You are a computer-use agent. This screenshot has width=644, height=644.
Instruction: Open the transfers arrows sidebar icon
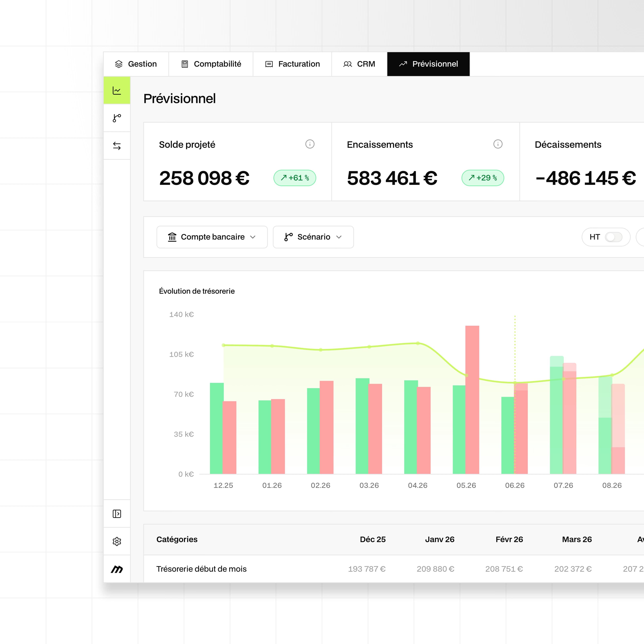(x=117, y=146)
